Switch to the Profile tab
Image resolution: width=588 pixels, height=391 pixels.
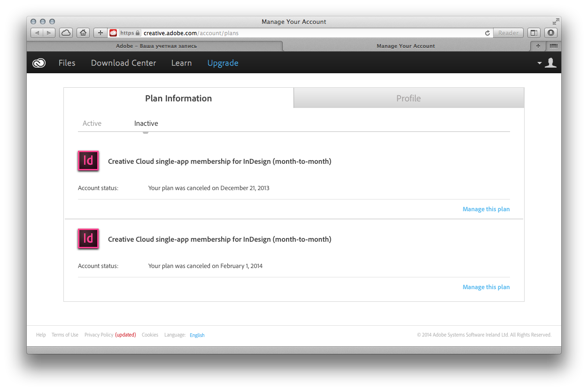[x=408, y=98]
